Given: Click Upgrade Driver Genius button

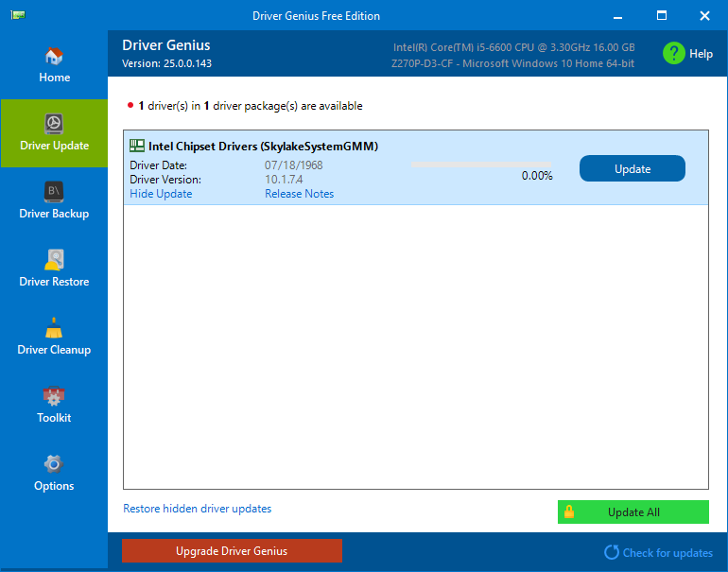Looking at the screenshot, I should tap(232, 550).
